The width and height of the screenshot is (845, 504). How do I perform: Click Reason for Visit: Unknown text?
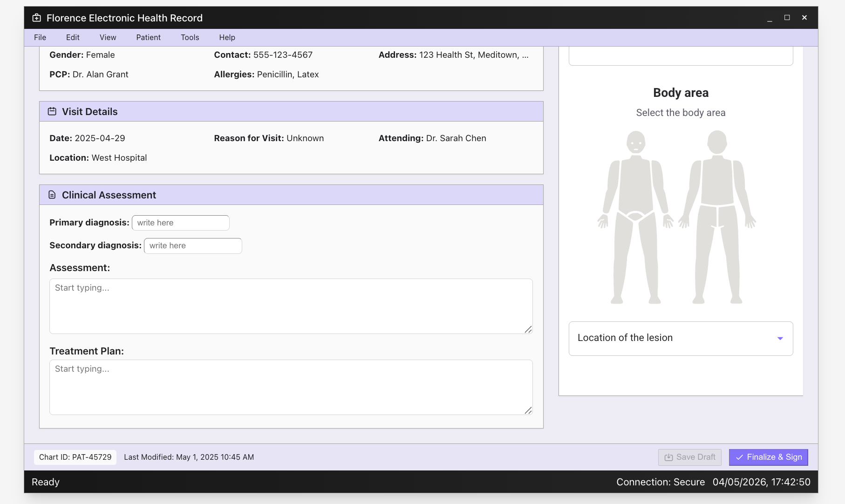[x=269, y=138]
